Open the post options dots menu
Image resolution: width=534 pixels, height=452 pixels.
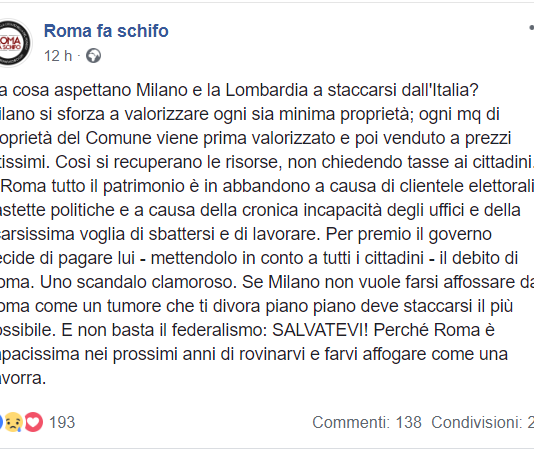coord(531,27)
